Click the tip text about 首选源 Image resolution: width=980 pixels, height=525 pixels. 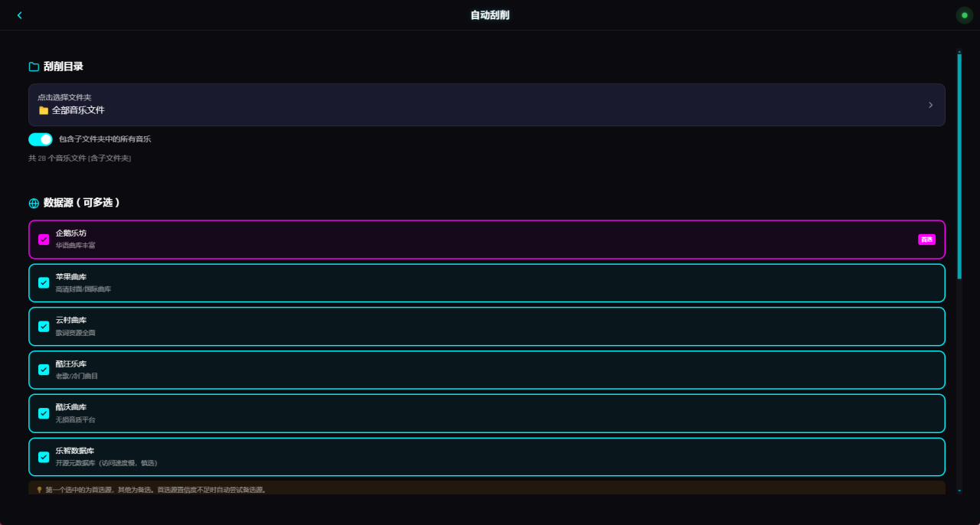[x=156, y=490]
